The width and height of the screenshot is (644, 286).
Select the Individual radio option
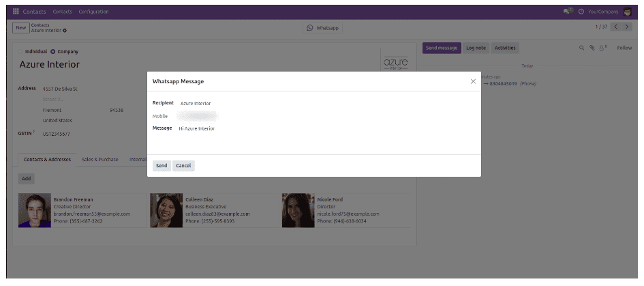coord(21,52)
